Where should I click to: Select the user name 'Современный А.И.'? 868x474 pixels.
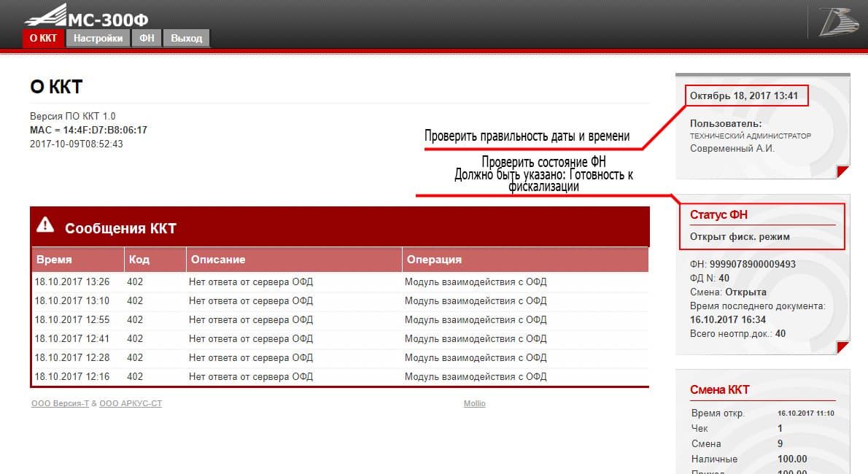[x=732, y=149]
